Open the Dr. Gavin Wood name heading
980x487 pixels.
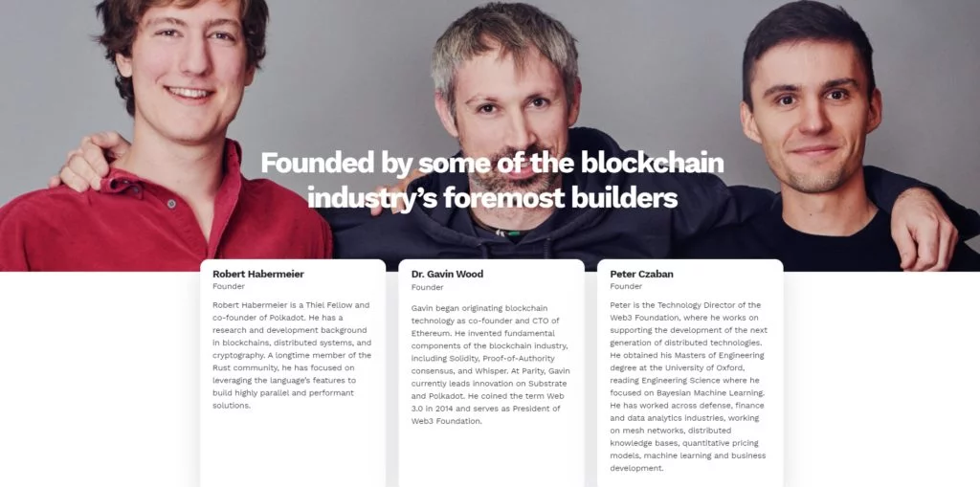coord(447,274)
